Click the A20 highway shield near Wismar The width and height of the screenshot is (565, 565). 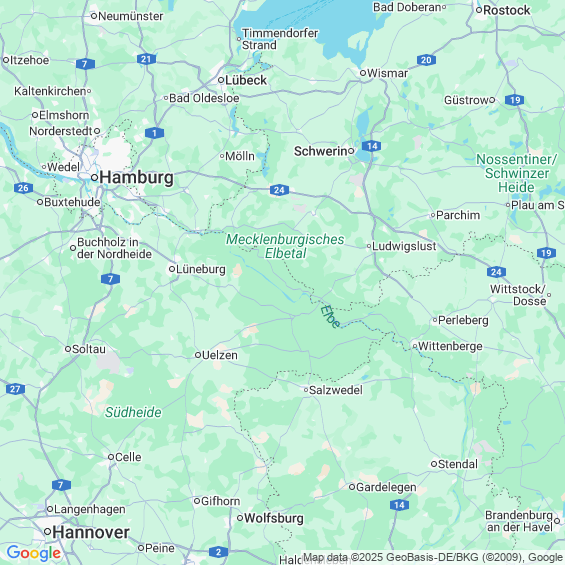click(426, 60)
